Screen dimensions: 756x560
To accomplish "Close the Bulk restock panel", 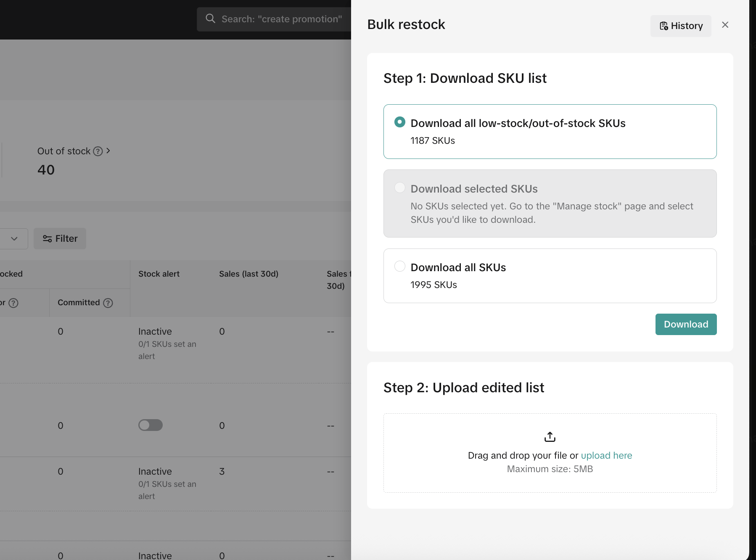I will click(725, 25).
